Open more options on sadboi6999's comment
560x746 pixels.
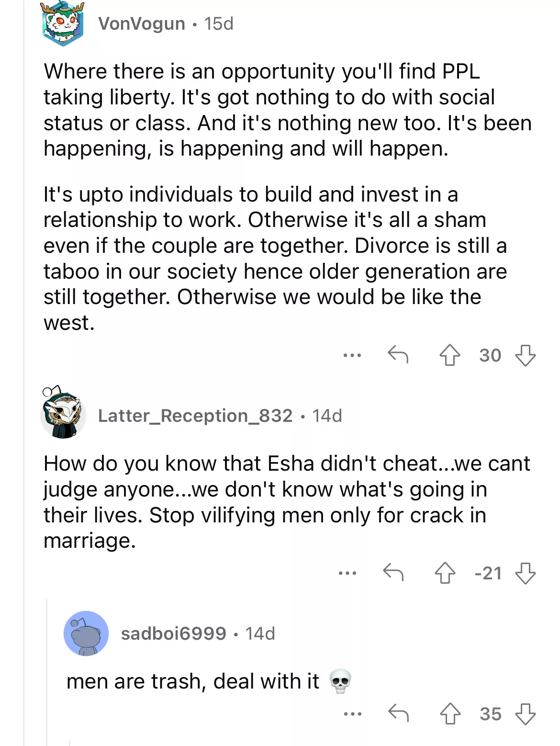click(353, 714)
